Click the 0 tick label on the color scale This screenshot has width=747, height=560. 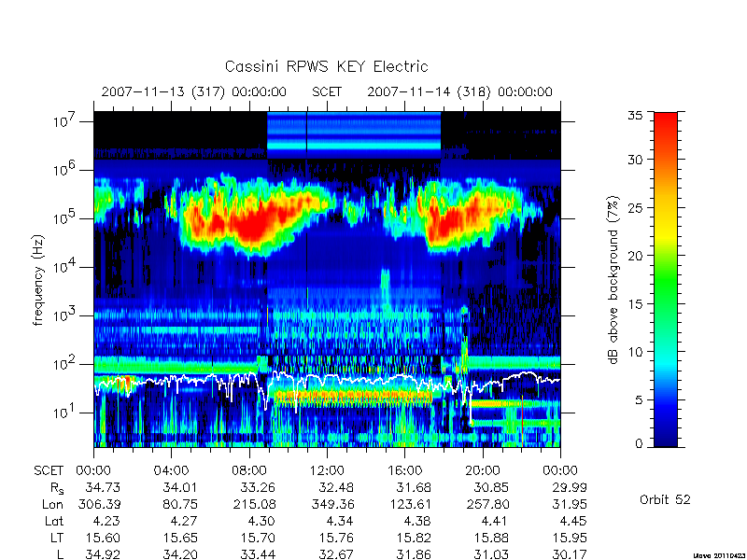[639, 444]
